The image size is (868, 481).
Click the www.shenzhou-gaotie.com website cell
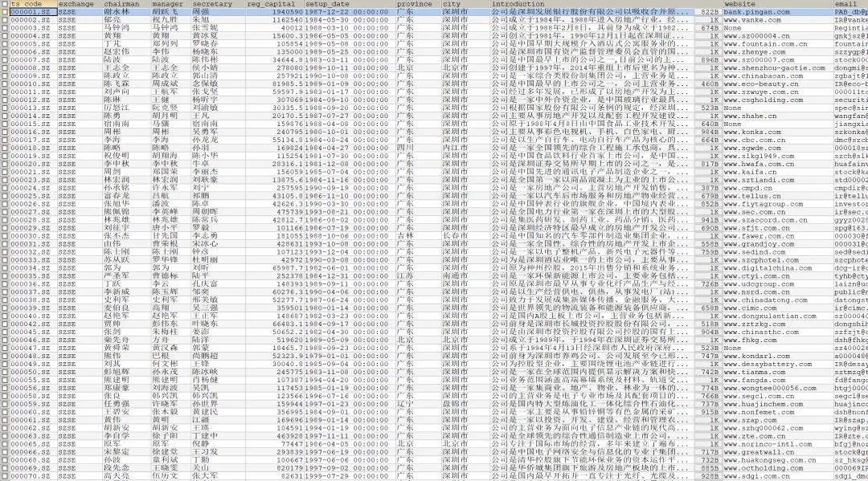768,68
